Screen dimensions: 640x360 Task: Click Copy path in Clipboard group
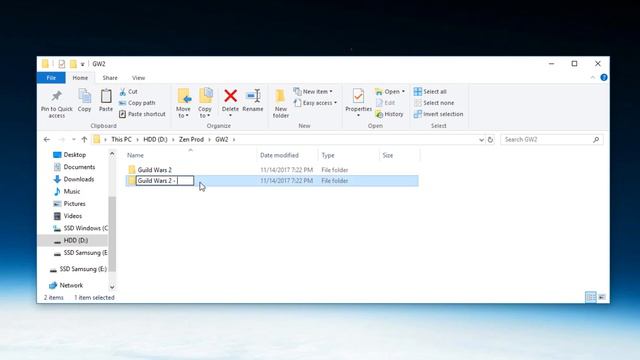(137, 103)
